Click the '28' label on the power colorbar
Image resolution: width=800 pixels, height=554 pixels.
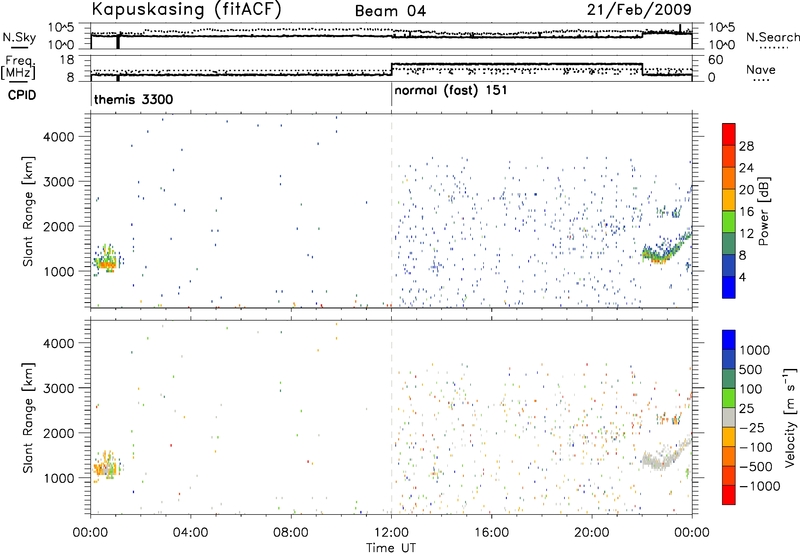(746, 146)
